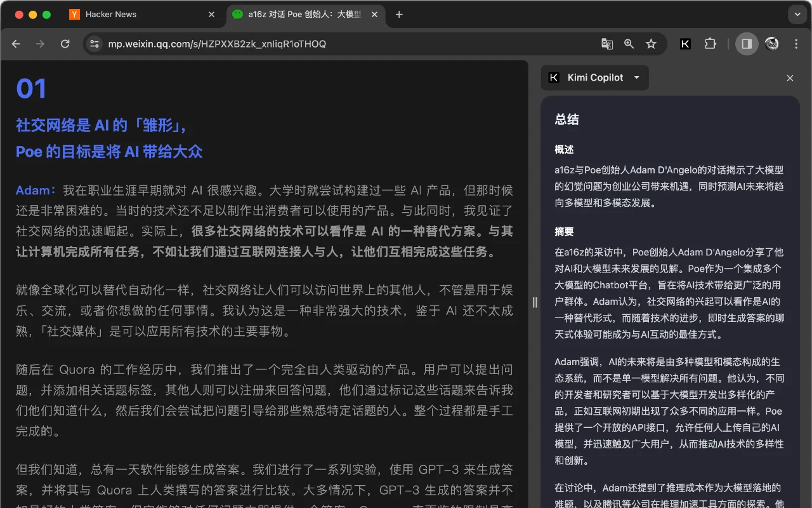This screenshot has width=812, height=508.
Task: Open Chrome three-dot menu
Action: pyautogui.click(x=796, y=44)
